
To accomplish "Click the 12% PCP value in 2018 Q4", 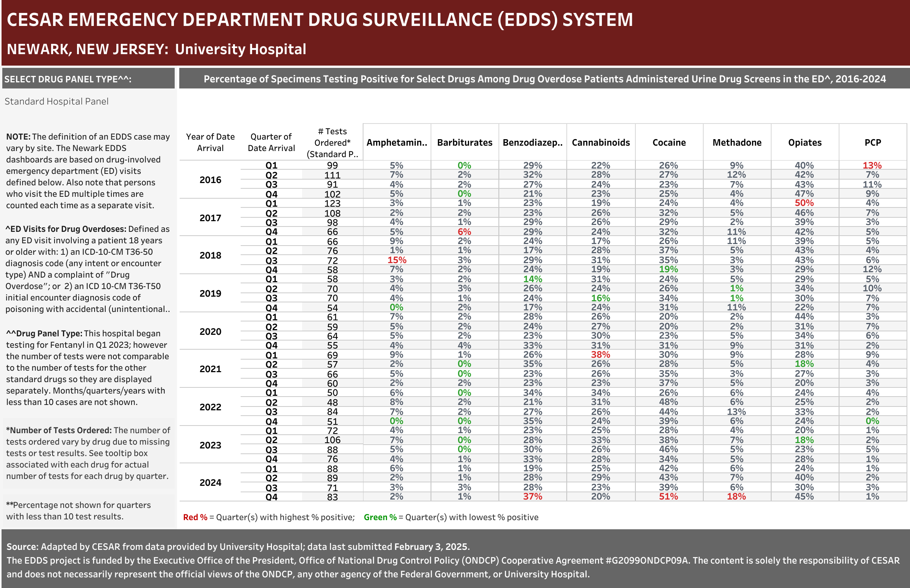I will click(872, 269).
